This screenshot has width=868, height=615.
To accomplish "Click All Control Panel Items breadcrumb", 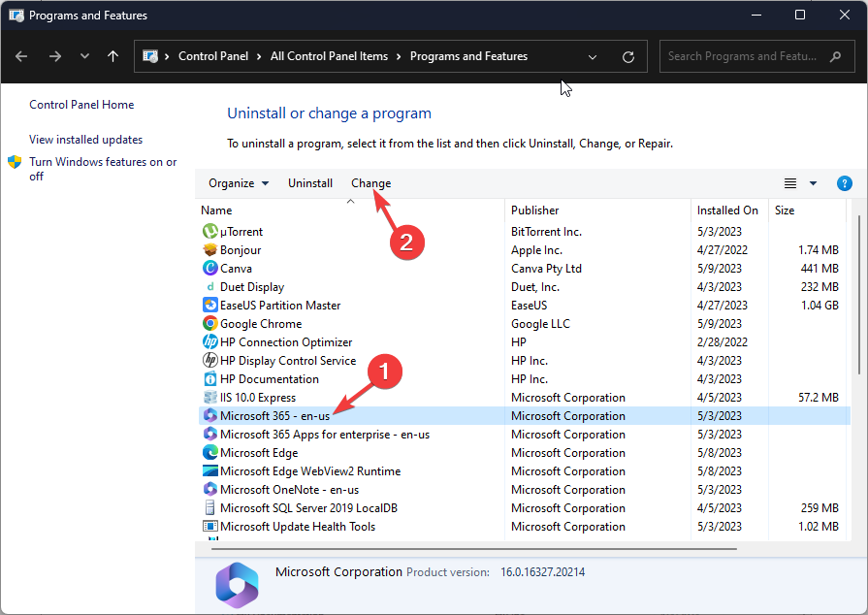I will pyautogui.click(x=329, y=56).
